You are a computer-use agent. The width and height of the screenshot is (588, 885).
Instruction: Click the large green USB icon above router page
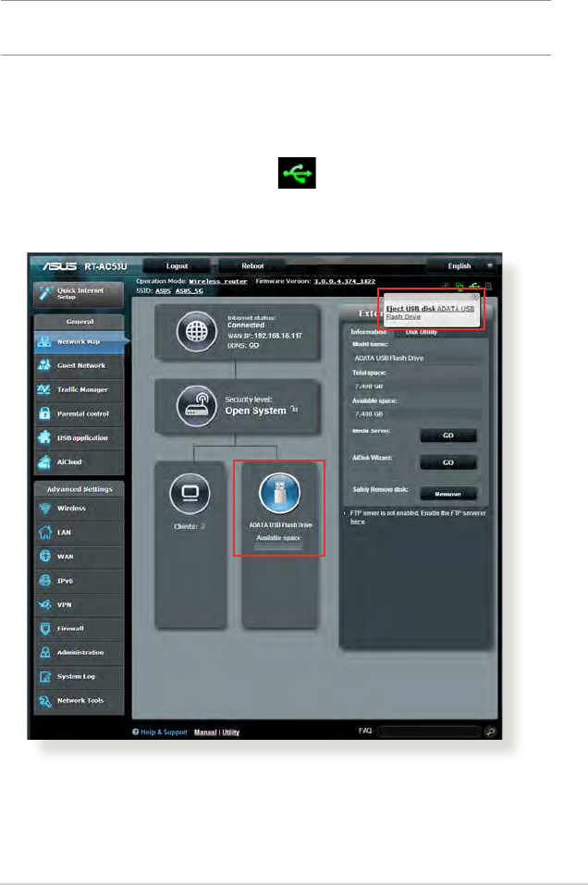(297, 173)
